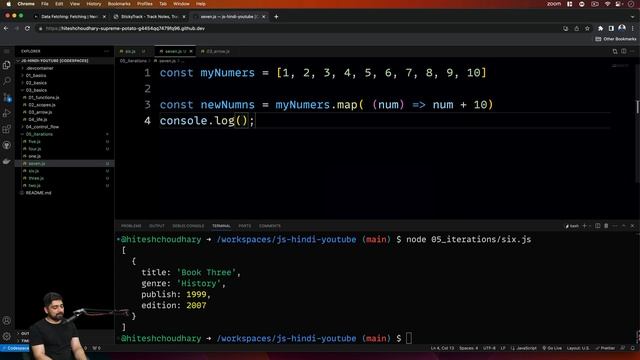Switch to Problems panel tab
The width and height of the screenshot is (640, 360).
131,226
